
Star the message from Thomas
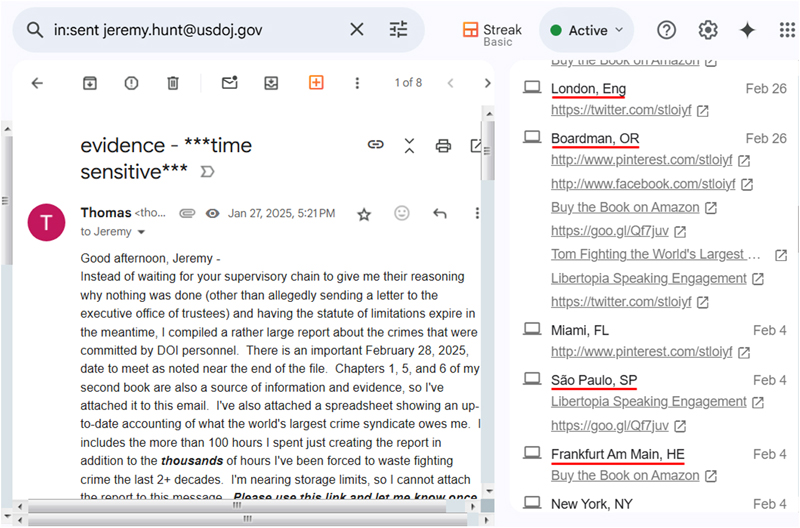(364, 213)
